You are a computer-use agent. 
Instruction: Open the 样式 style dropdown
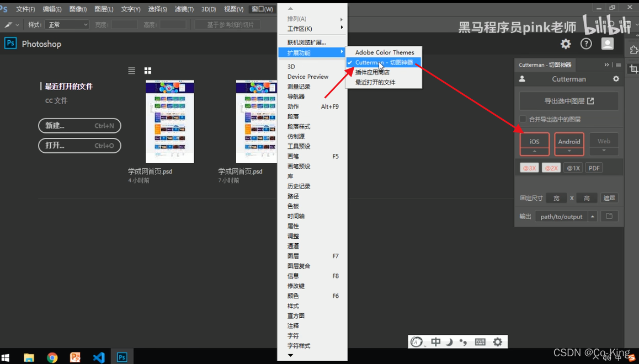coord(67,25)
